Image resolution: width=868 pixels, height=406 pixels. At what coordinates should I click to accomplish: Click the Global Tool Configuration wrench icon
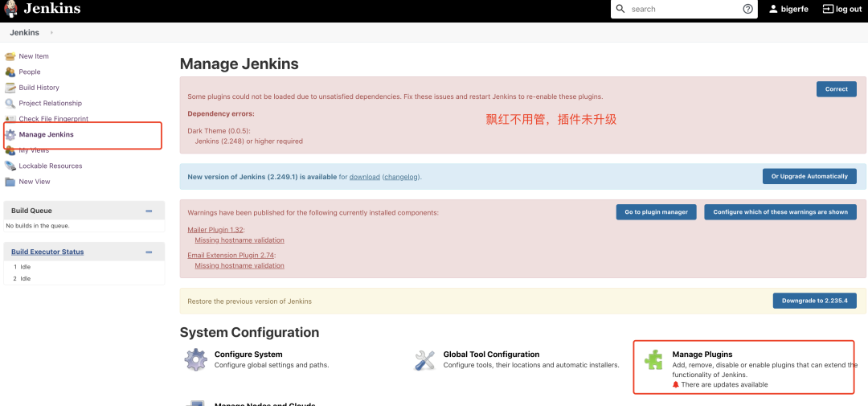point(424,359)
